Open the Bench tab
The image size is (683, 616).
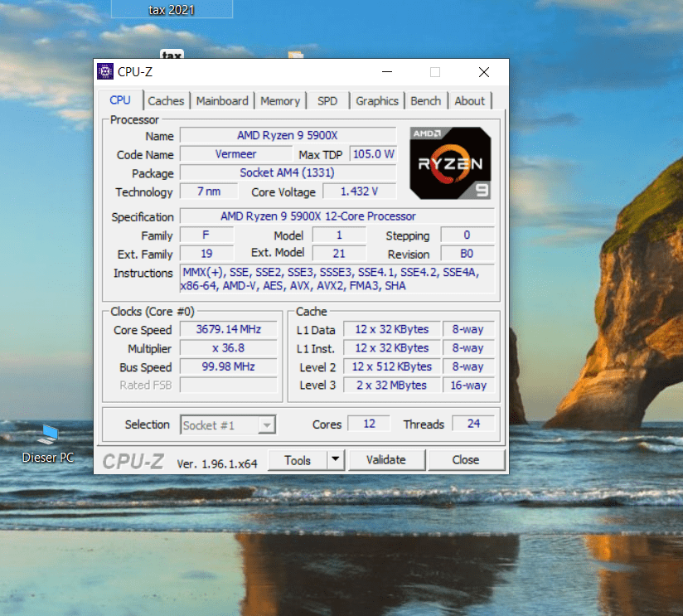425,101
